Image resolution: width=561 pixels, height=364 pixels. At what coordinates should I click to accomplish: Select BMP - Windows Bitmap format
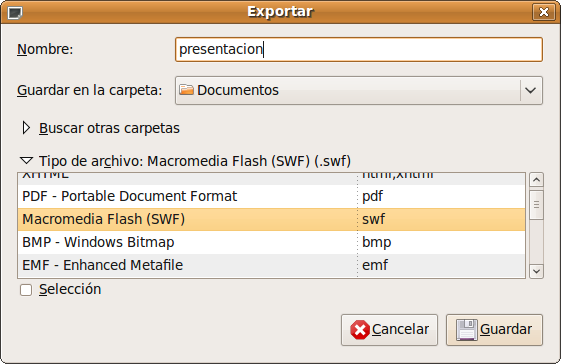pyautogui.click(x=271, y=242)
